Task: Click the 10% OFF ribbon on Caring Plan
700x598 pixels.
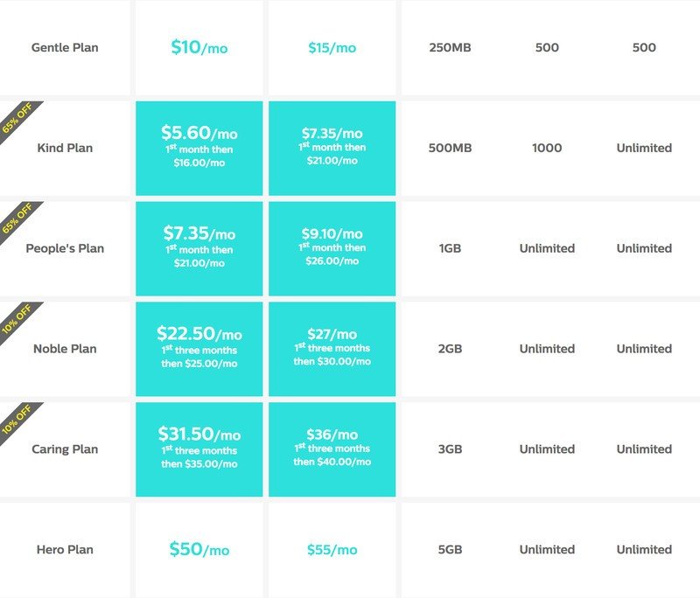Action: 17,418
